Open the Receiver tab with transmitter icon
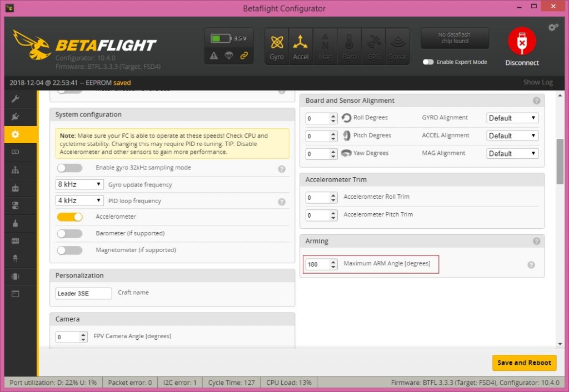 [x=15, y=188]
